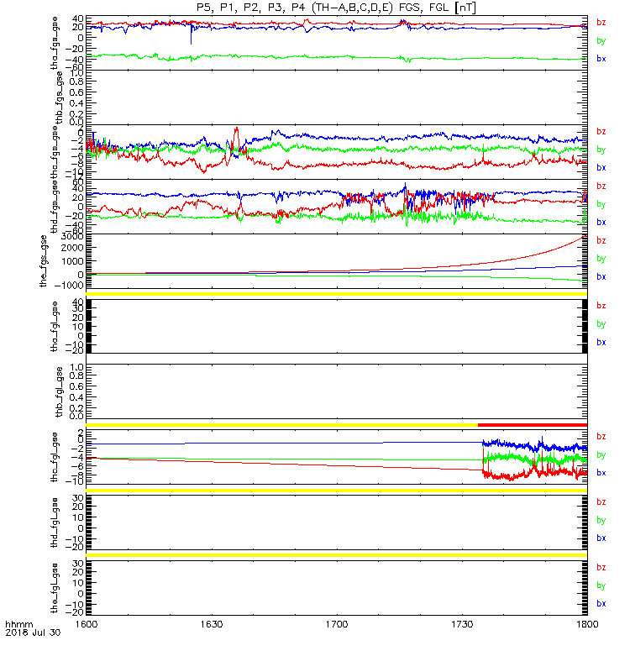
Task: Click the blue bx legend of tha_fgs_gse panel
Action: (x=601, y=59)
